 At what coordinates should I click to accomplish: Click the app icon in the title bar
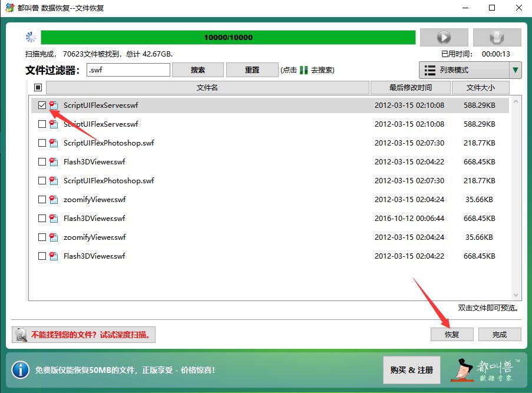9,8
